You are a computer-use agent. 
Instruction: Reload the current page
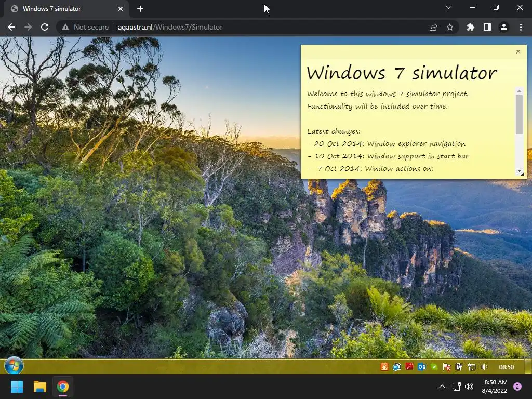point(45,27)
